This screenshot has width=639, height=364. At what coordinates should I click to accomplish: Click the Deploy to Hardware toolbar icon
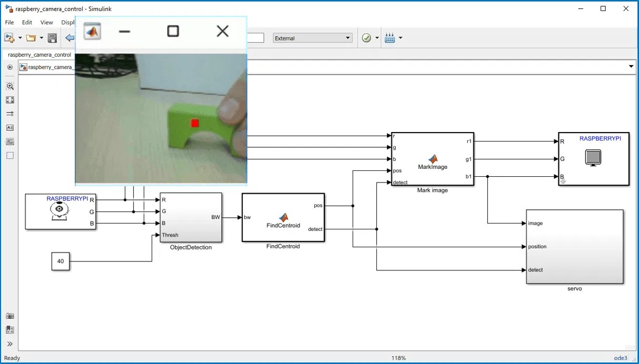coord(390,38)
